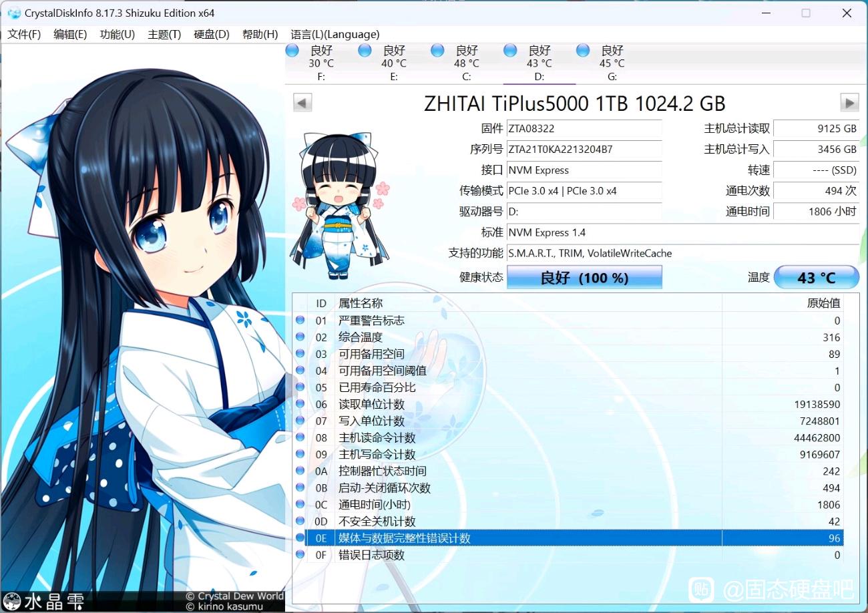Open the 文件(F) menu
The height and width of the screenshot is (613, 868).
24,34
